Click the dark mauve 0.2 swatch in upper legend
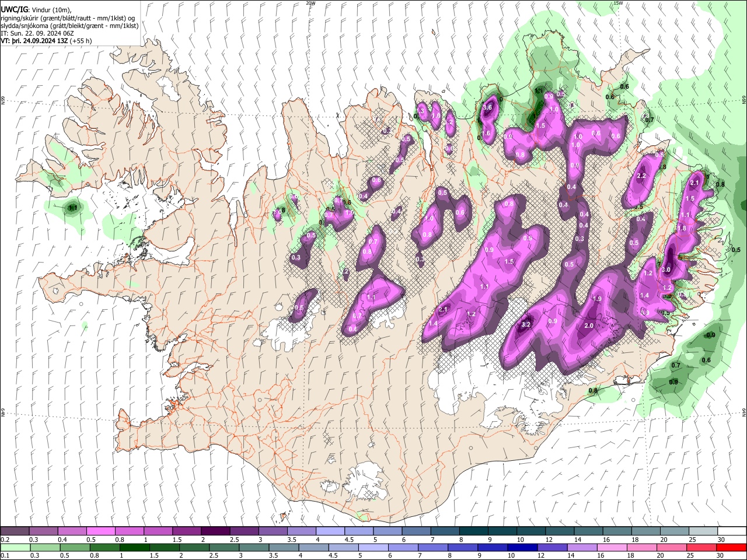The image size is (747, 560). [x=15, y=531]
